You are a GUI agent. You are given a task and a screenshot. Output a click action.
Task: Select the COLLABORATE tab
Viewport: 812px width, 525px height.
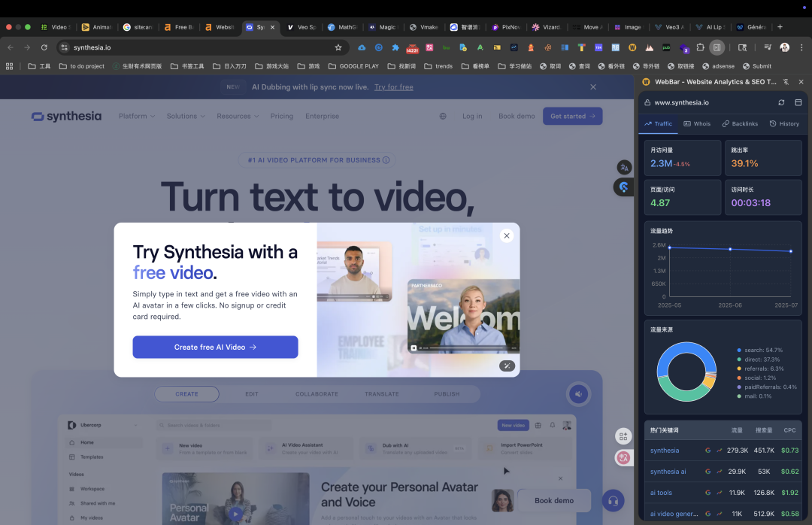pyautogui.click(x=317, y=394)
